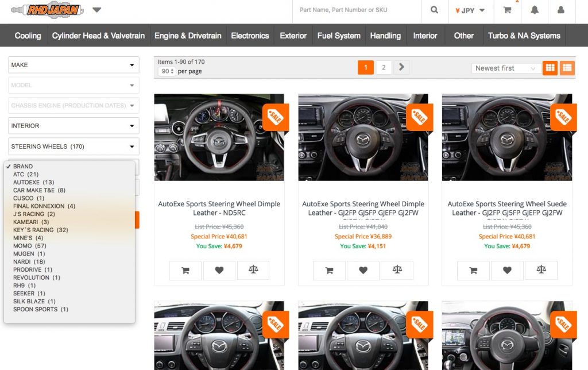Screen dimensions: 588x370
Task: Select CUSCO (1) brand option
Action: (x=69, y=198)
